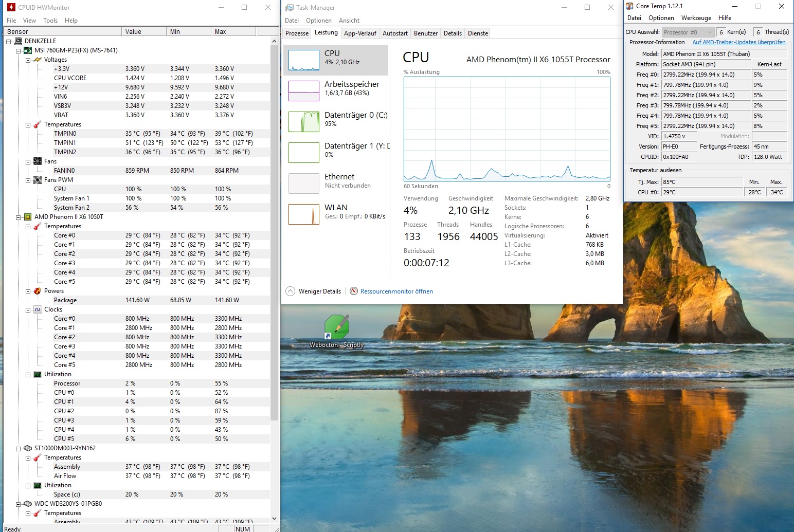794x532 pixels.
Task: Click the Ressourcenmonitor icon in Task-Manager
Action: (354, 291)
